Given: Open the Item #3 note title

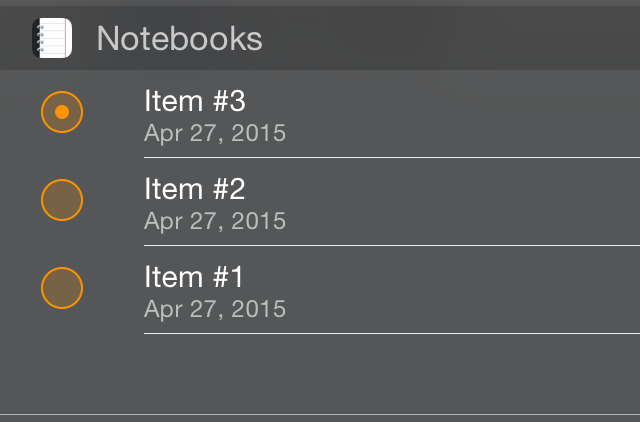Looking at the screenshot, I should (x=195, y=101).
